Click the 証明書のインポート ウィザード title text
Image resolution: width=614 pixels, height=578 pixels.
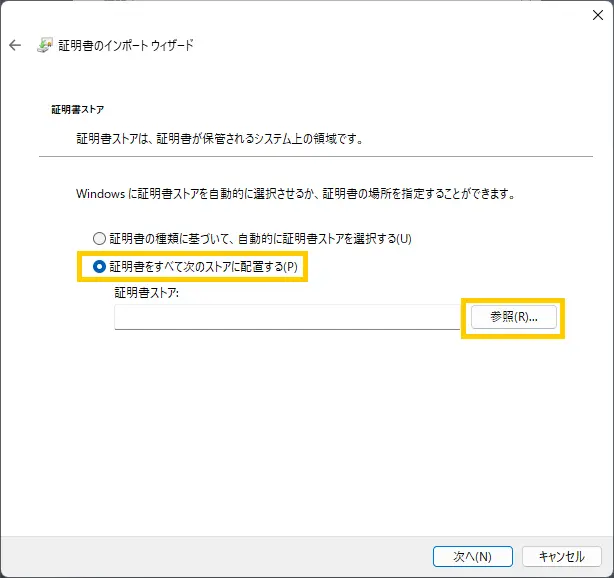click(127, 46)
